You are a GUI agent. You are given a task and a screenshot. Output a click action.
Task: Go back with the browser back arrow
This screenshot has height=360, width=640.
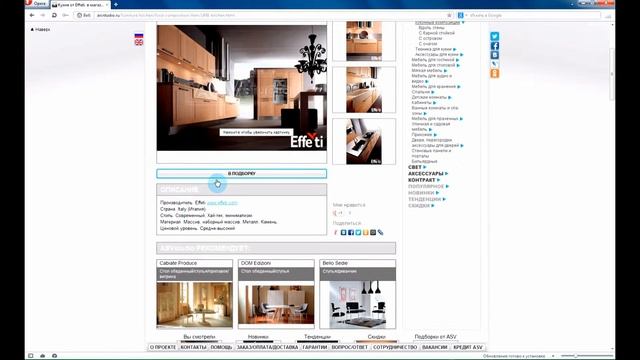tap(32, 15)
